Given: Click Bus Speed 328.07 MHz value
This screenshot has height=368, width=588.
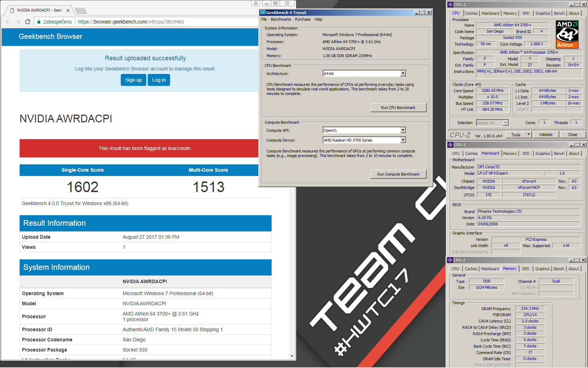Looking at the screenshot, I should pos(492,103).
